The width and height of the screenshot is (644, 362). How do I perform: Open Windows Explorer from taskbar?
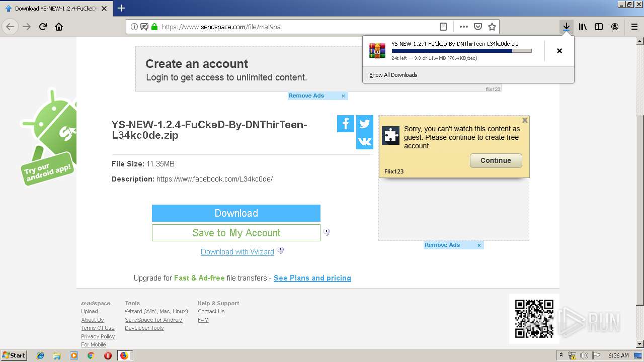tap(57, 355)
